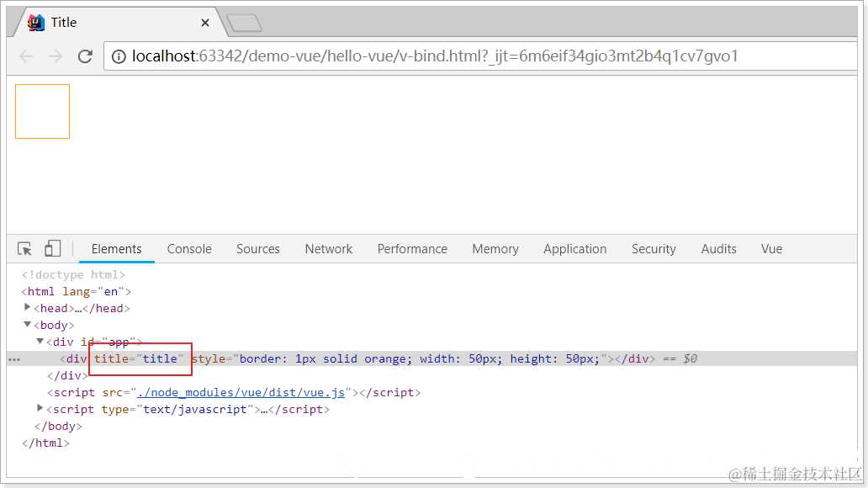Open the Network tab
This screenshot has height=488, width=868.
(x=328, y=249)
